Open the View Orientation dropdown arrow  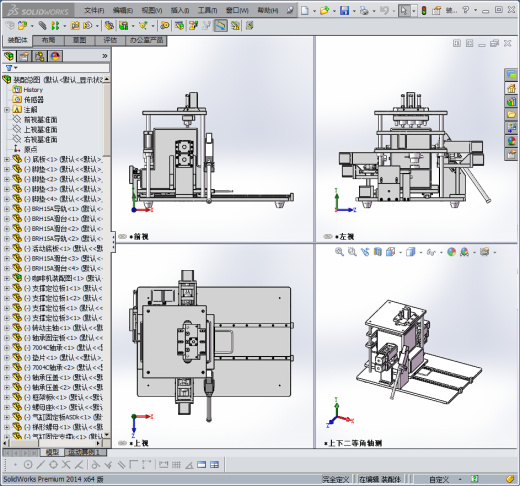[400, 252]
